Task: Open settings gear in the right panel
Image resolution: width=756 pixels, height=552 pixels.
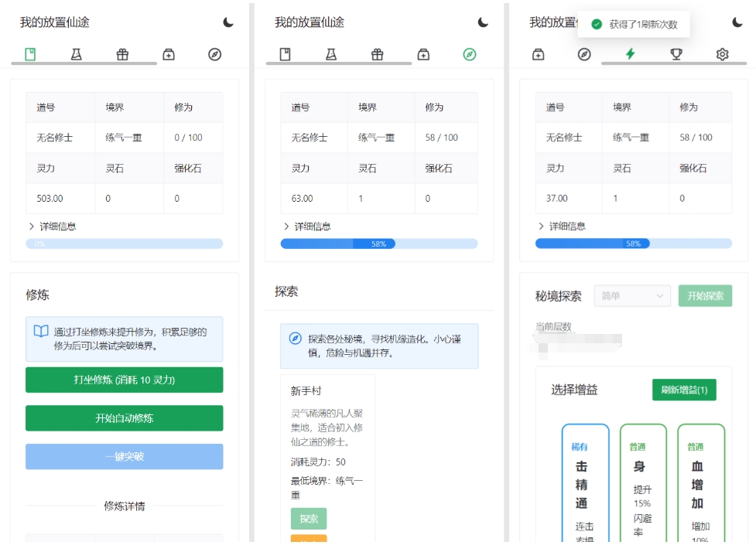Action: click(722, 54)
